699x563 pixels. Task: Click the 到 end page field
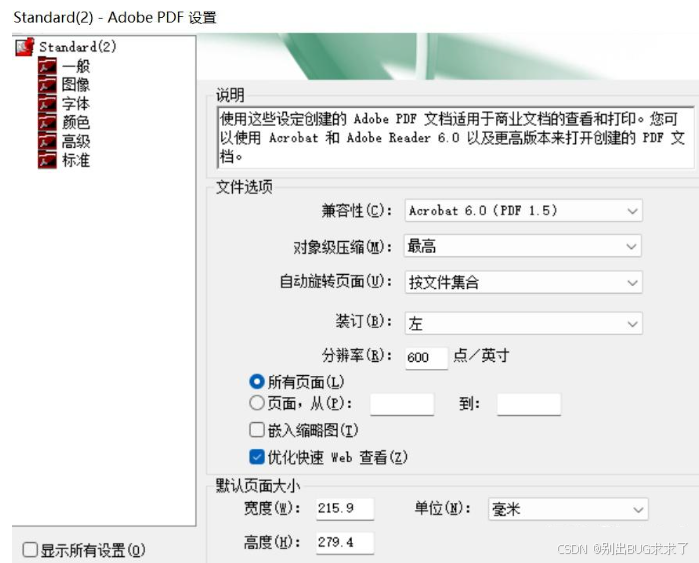[x=529, y=404]
